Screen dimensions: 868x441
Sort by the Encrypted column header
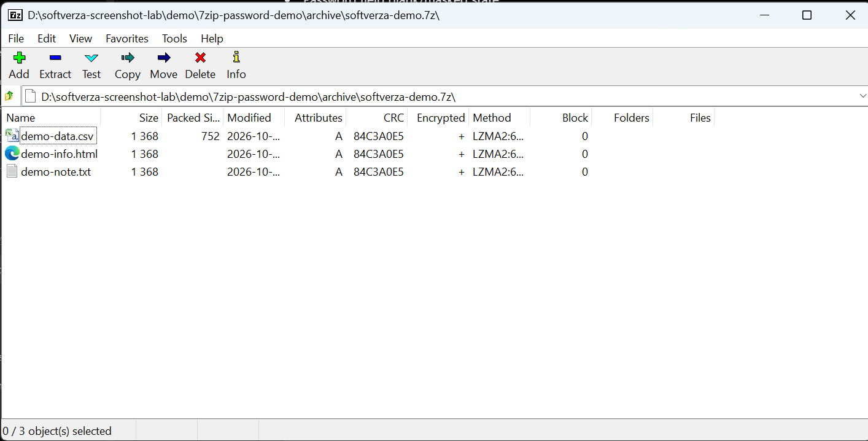click(438, 117)
